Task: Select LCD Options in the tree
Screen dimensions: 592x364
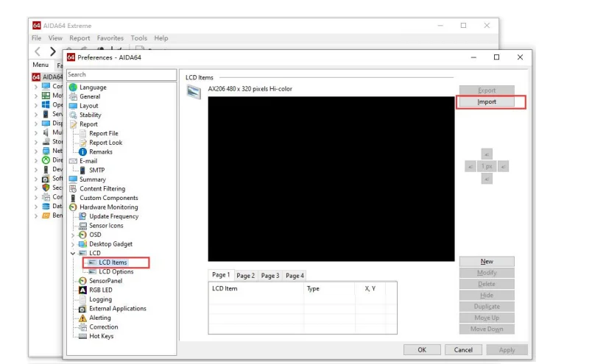Action: pos(116,271)
